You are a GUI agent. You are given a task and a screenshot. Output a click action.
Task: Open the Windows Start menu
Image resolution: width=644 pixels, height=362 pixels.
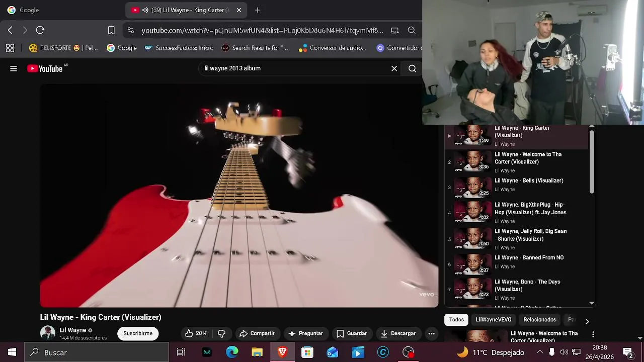(x=12, y=352)
